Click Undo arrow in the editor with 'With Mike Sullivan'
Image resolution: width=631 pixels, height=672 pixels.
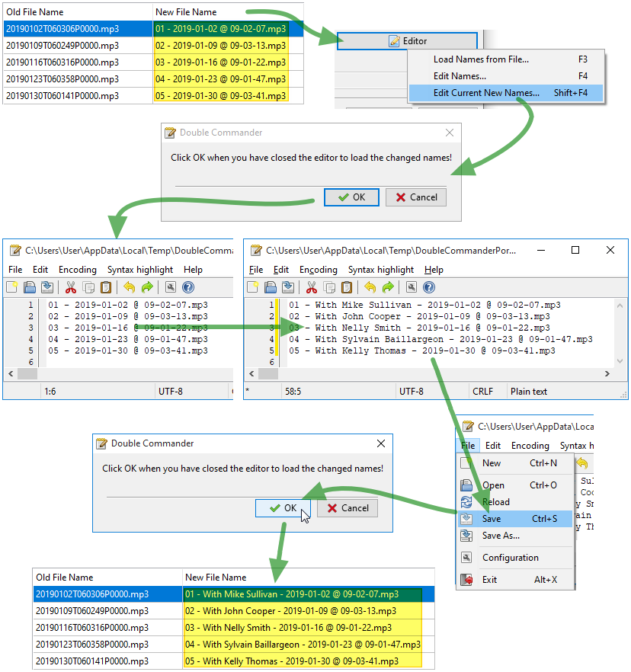point(370,287)
